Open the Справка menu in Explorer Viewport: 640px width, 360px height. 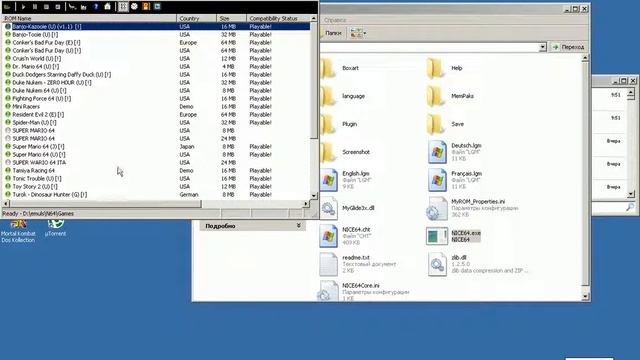[x=335, y=20]
